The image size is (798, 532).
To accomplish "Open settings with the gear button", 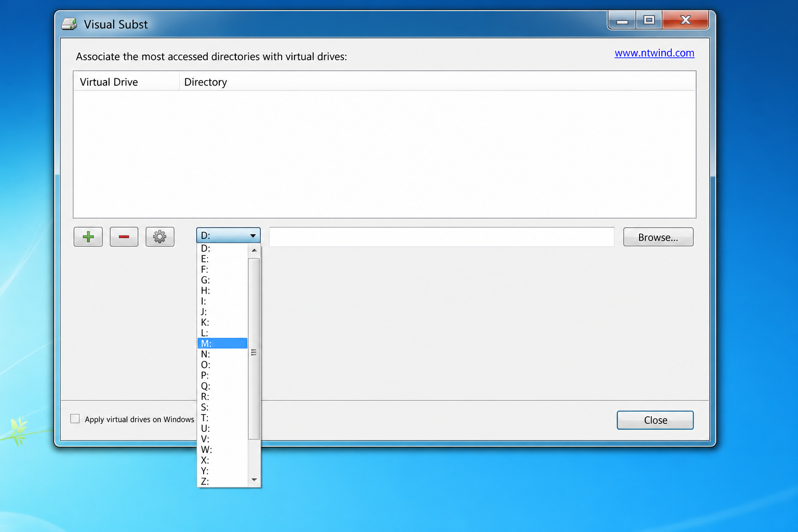I will tap(160, 237).
